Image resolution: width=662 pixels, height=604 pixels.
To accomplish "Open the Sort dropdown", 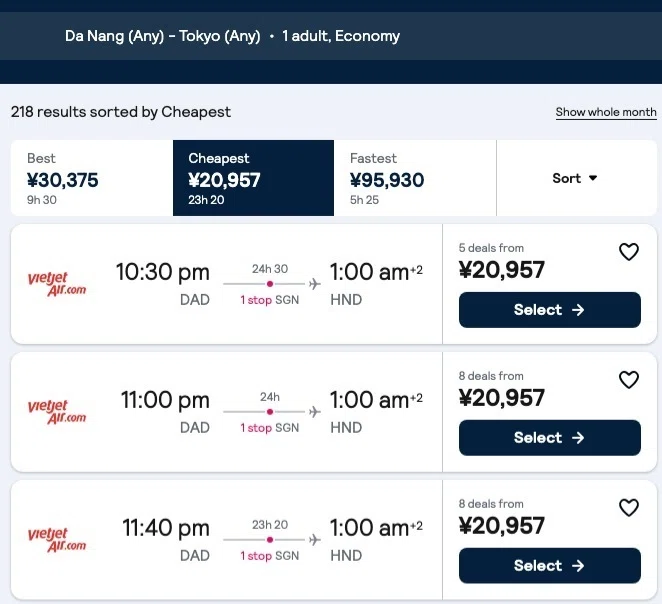I will pyautogui.click(x=576, y=178).
